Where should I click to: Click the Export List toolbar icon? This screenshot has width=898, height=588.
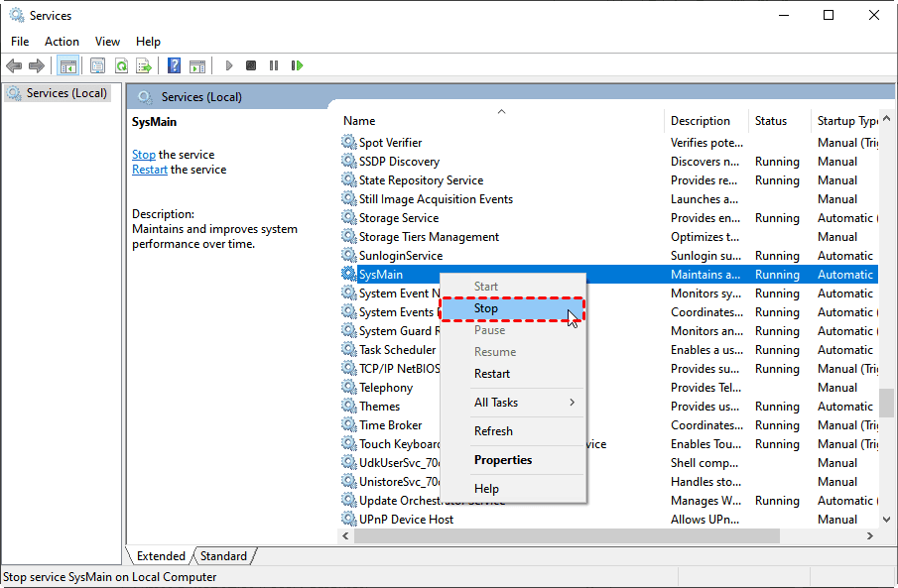pos(144,65)
